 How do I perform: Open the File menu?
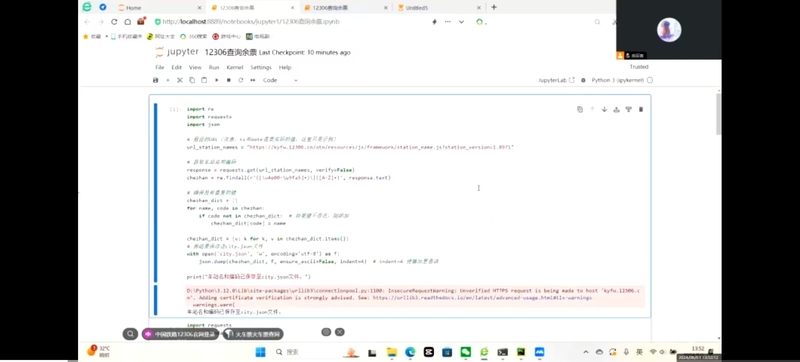pyautogui.click(x=160, y=67)
